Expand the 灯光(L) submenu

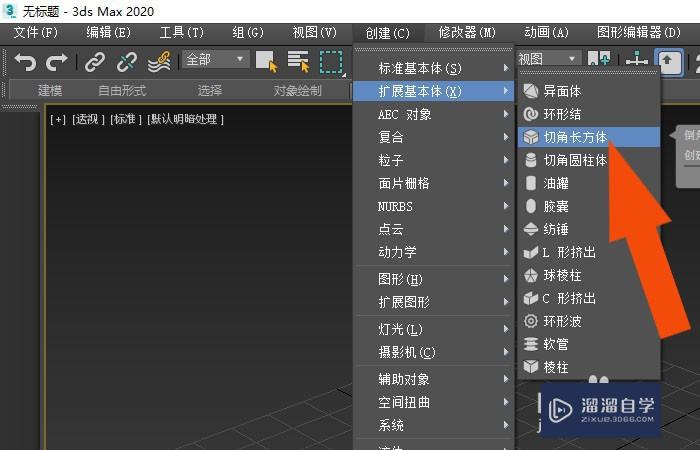(x=433, y=329)
